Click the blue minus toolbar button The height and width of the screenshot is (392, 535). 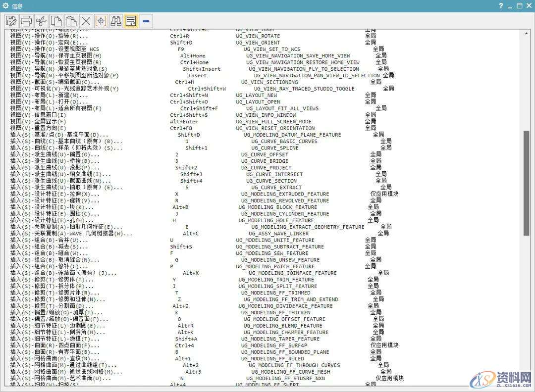pos(146,21)
